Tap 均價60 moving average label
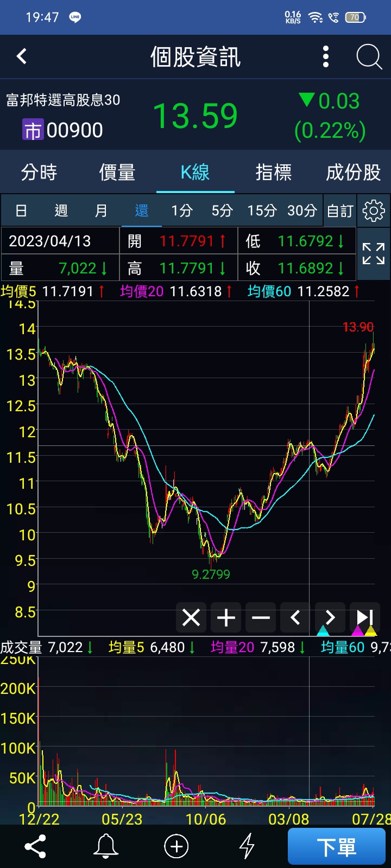Image resolution: width=391 pixels, height=868 pixels. [269, 291]
